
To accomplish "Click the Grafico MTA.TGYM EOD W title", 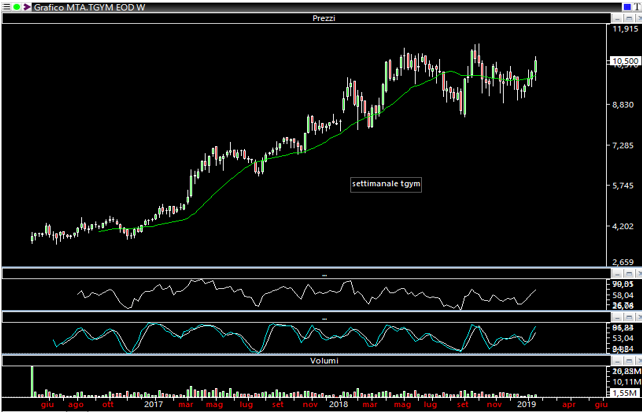I will pyautogui.click(x=84, y=7).
